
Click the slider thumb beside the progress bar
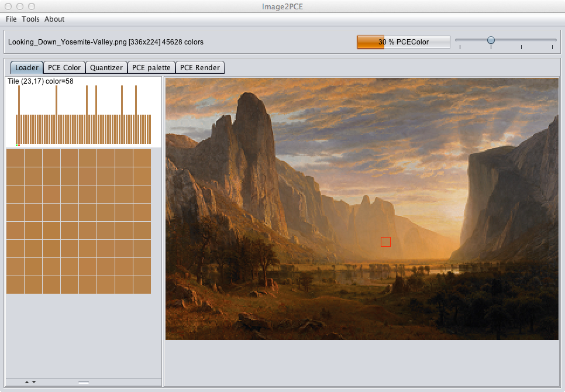[491, 40]
